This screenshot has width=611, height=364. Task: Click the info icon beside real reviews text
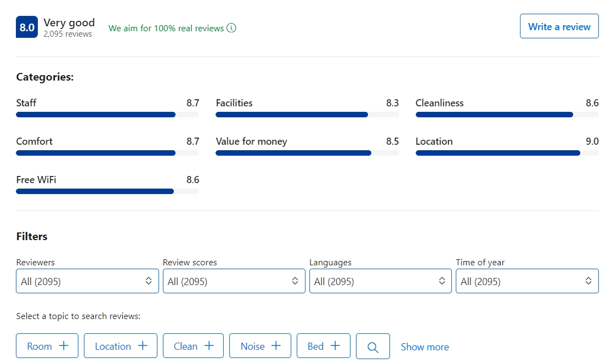pyautogui.click(x=231, y=28)
